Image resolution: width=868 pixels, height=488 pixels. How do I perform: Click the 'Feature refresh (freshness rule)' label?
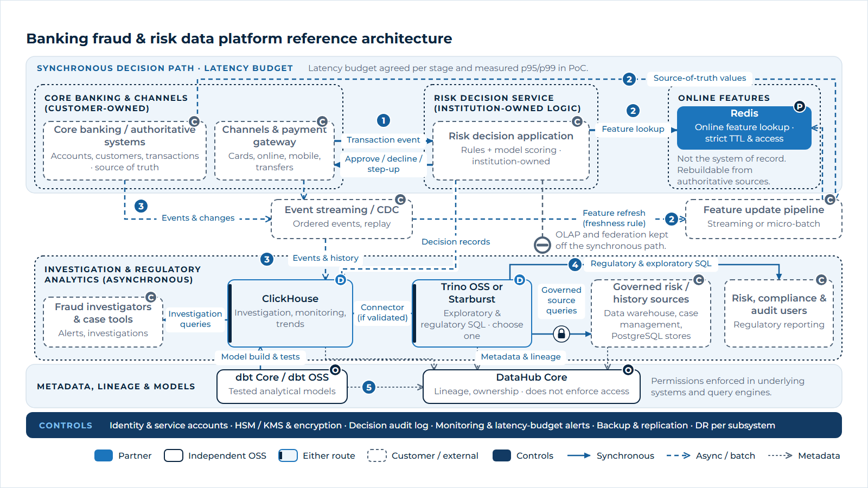(x=614, y=218)
